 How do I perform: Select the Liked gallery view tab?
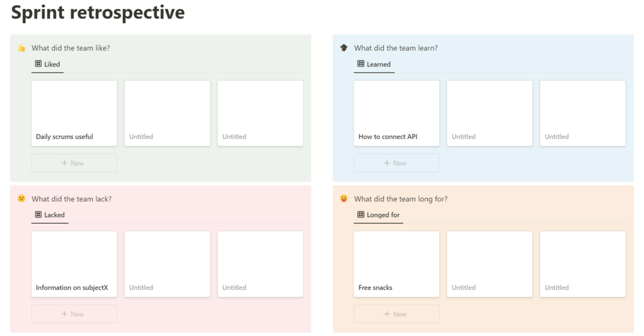tap(48, 64)
